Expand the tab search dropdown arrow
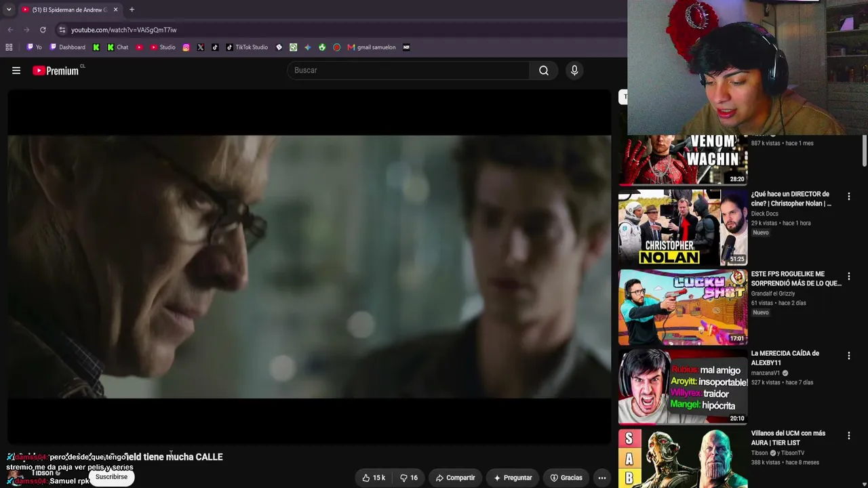The width and height of the screenshot is (868, 488). coord(9,9)
